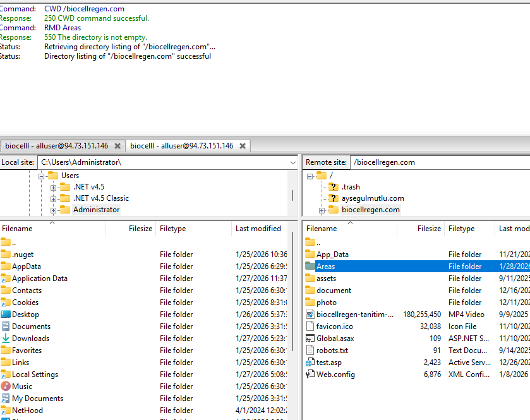Select log line 'RMD Areas'
Viewport: 530px width, 420px height.
(x=63, y=28)
